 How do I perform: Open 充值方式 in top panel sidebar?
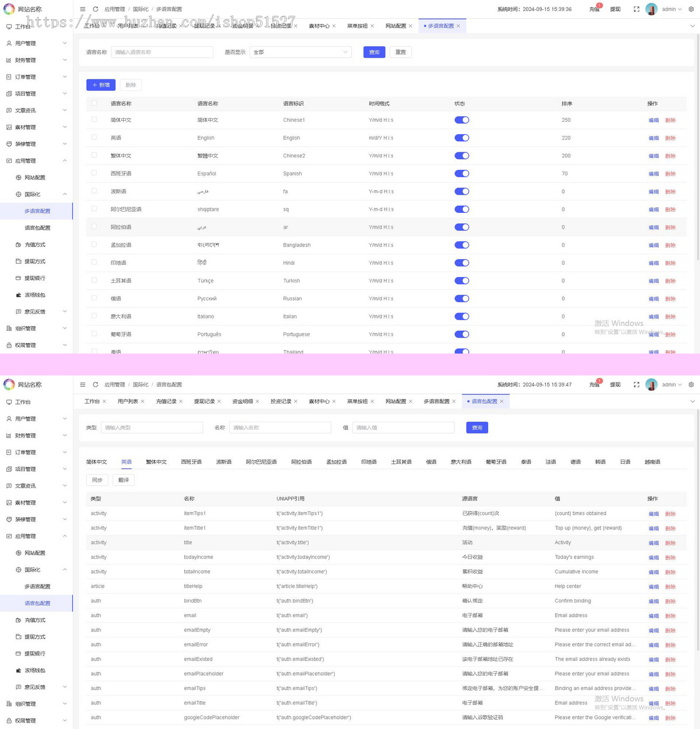tap(36, 245)
